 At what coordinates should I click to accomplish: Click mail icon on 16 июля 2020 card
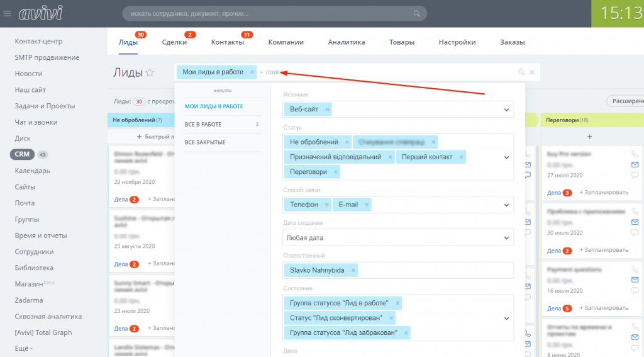click(x=635, y=280)
